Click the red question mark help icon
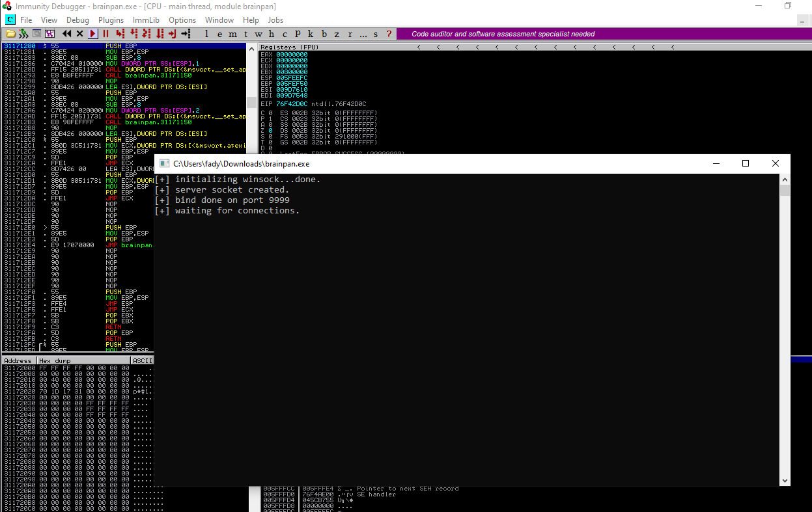 pyautogui.click(x=389, y=34)
